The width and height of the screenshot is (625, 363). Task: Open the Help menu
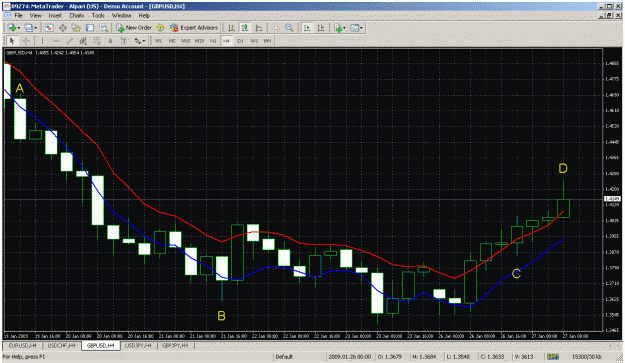coord(144,16)
